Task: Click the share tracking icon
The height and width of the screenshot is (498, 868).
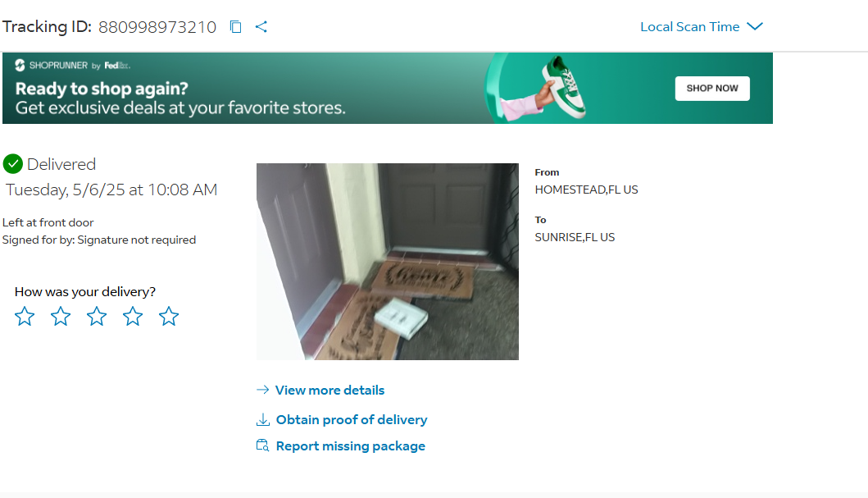Action: (x=261, y=27)
